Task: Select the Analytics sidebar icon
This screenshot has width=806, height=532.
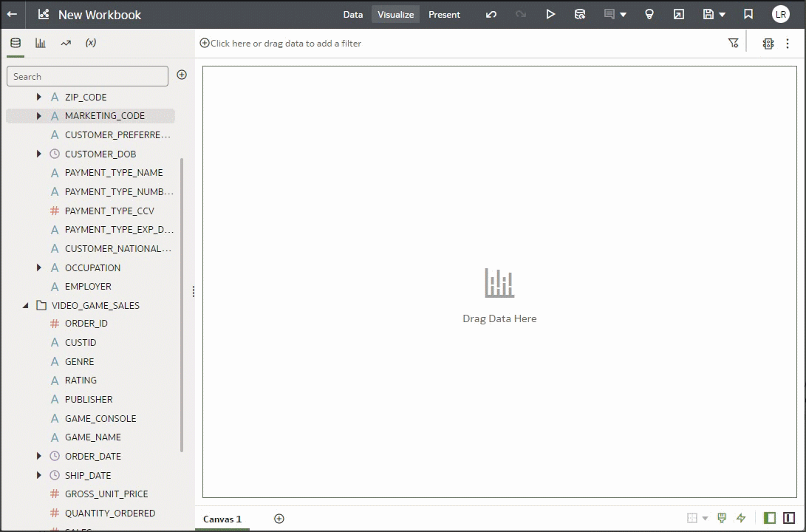Action: point(65,43)
